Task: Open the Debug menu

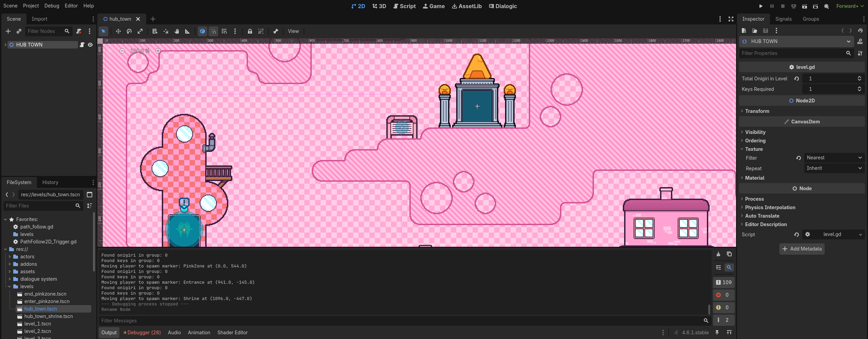Action: tap(52, 6)
